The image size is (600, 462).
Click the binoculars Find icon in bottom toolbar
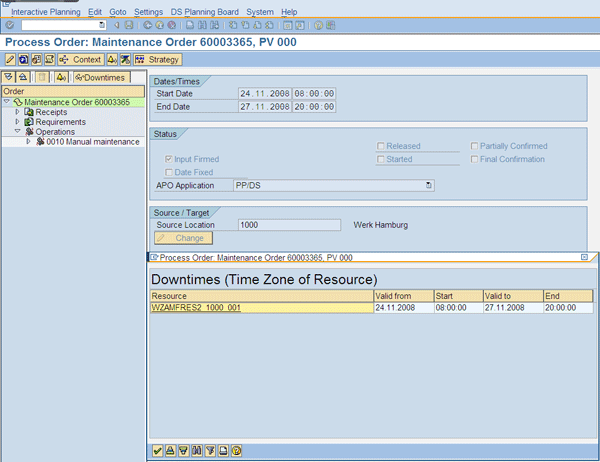point(198,452)
